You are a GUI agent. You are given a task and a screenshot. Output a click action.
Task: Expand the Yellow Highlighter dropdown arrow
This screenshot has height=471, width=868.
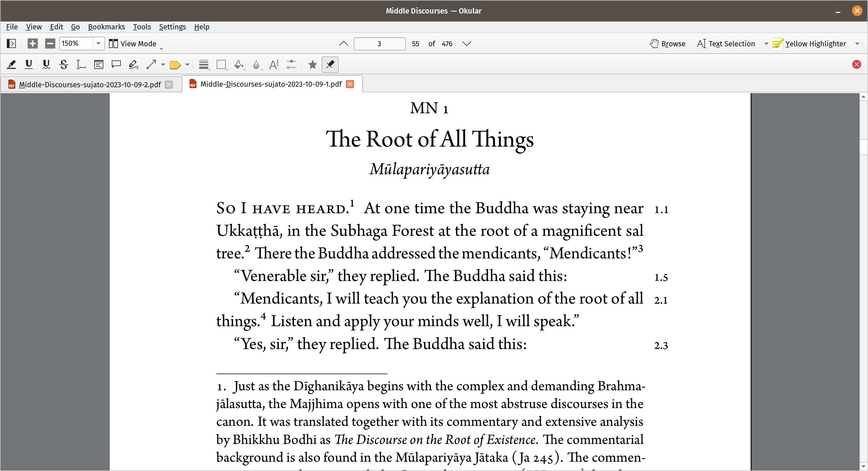[857, 44]
